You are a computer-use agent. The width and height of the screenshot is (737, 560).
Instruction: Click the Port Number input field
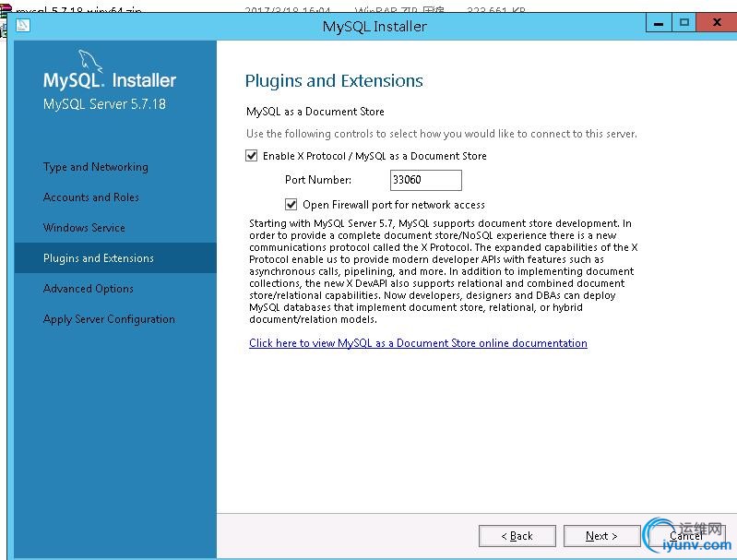tap(426, 180)
